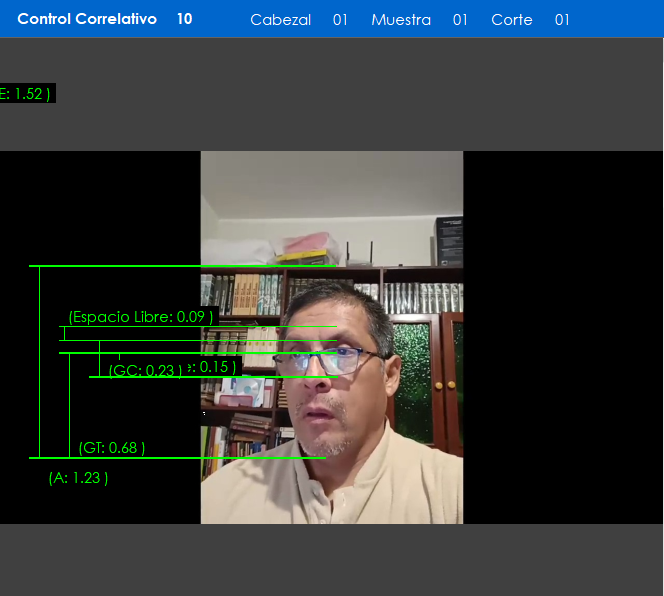Screen dimensions: 664x596
Task: Click the router on top of the bookshelf
Action: 358,255
